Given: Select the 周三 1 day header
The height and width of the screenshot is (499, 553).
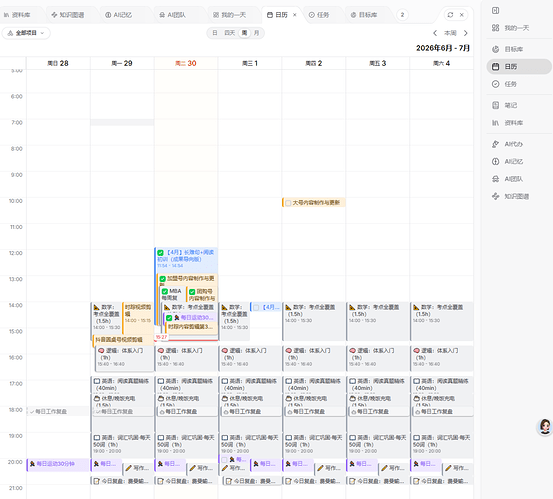Looking at the screenshot, I should click(x=250, y=63).
